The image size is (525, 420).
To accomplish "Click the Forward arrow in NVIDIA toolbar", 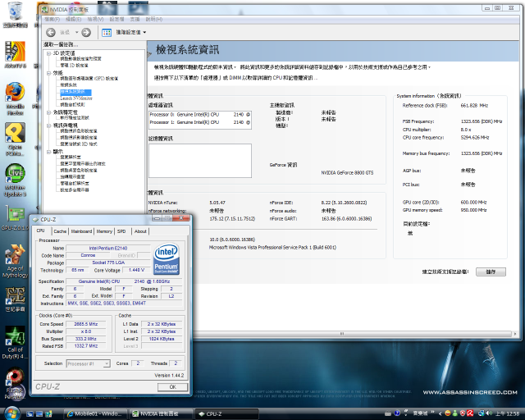I will click(x=86, y=33).
